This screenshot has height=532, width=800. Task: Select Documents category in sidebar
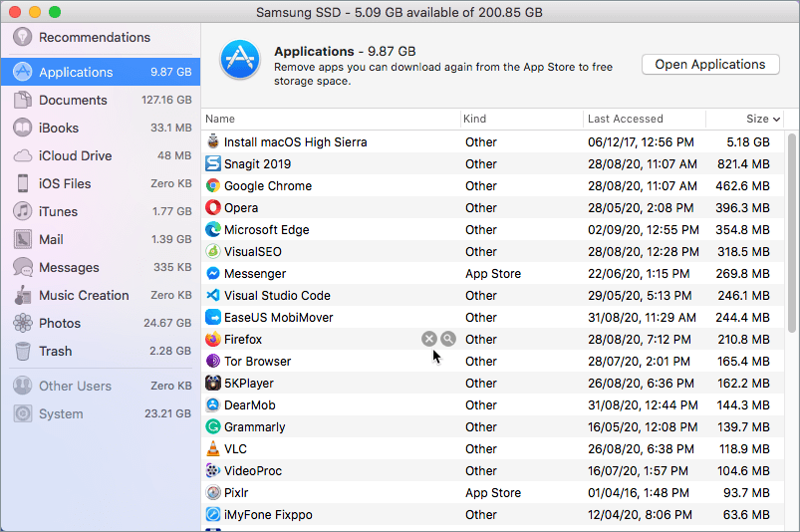coord(101,100)
